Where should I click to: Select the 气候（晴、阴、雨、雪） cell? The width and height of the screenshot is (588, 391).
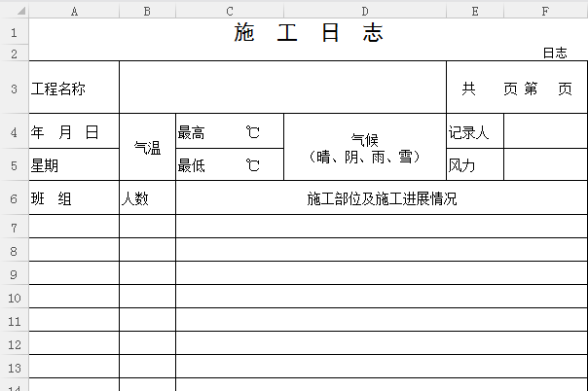[x=364, y=148]
